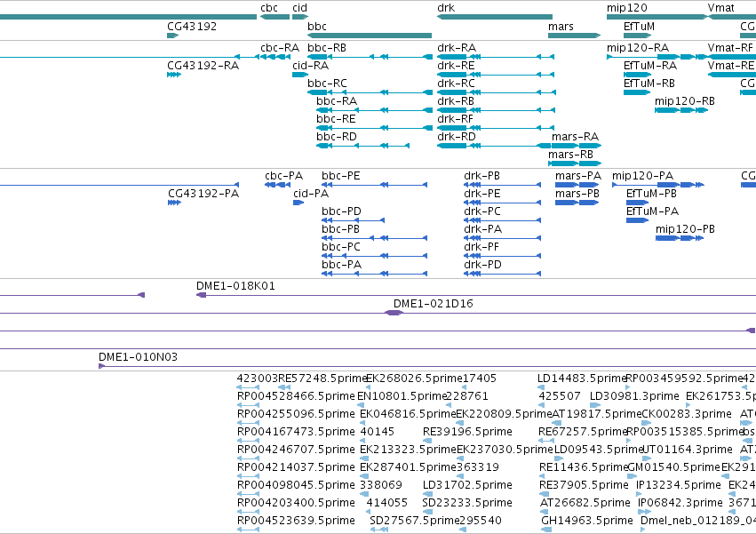Image resolution: width=756 pixels, height=534 pixels.
Task: Select transcript label bbc-RC
Action: pos(327,84)
